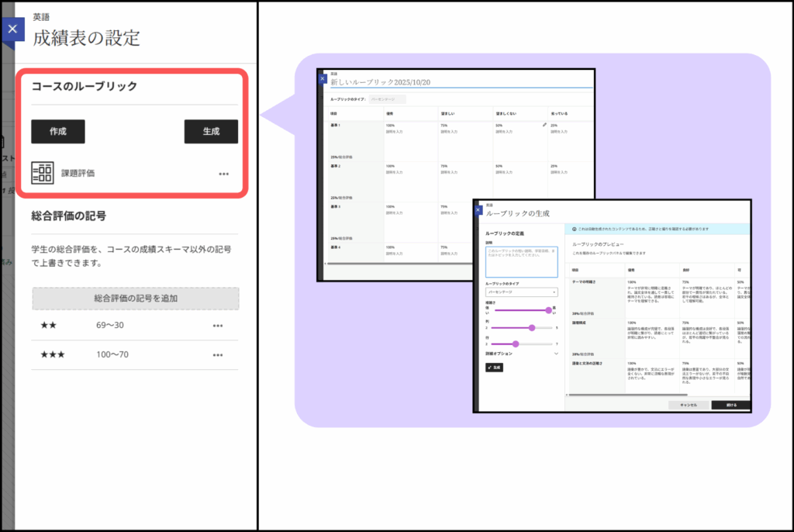Close the 成績表の設定 panel with X
Screen dimensions: 794x532
(x=11, y=30)
